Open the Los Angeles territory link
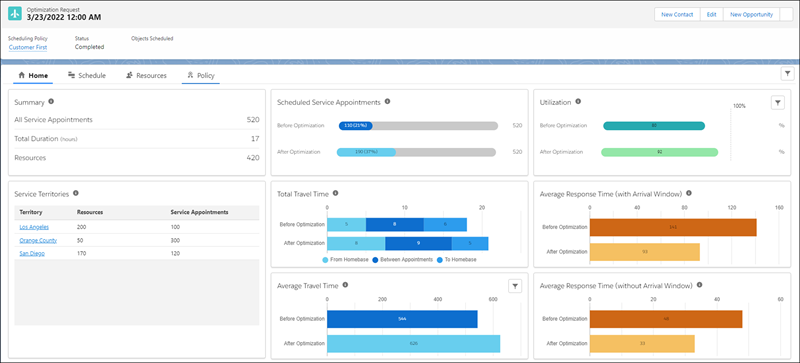800x363 pixels. coord(34,227)
